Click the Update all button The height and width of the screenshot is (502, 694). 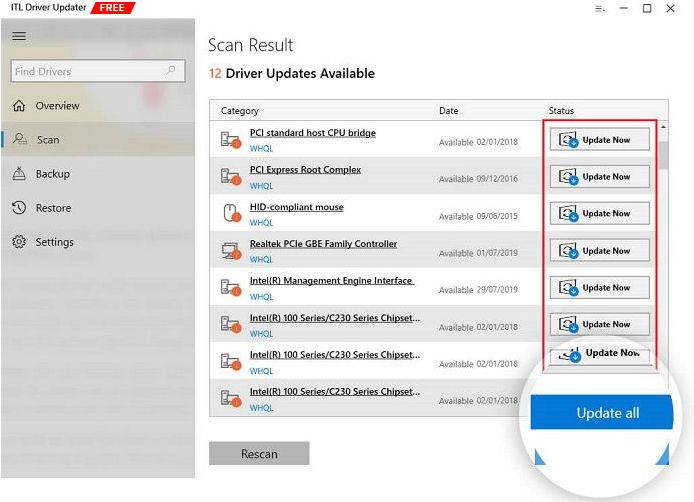[601, 413]
